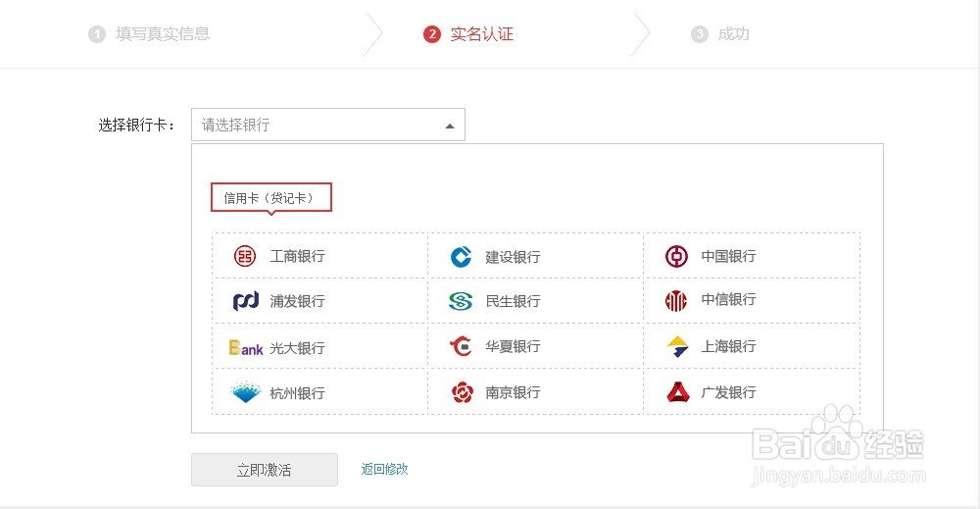Pick the 广发银行 red triangle logo
The height and width of the screenshot is (509, 980).
677,392
